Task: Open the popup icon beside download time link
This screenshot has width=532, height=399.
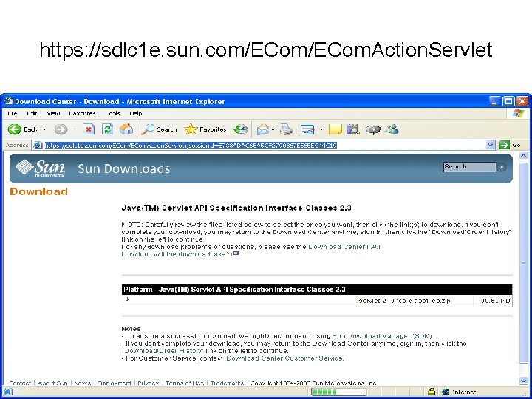Action: pyautogui.click(x=235, y=253)
